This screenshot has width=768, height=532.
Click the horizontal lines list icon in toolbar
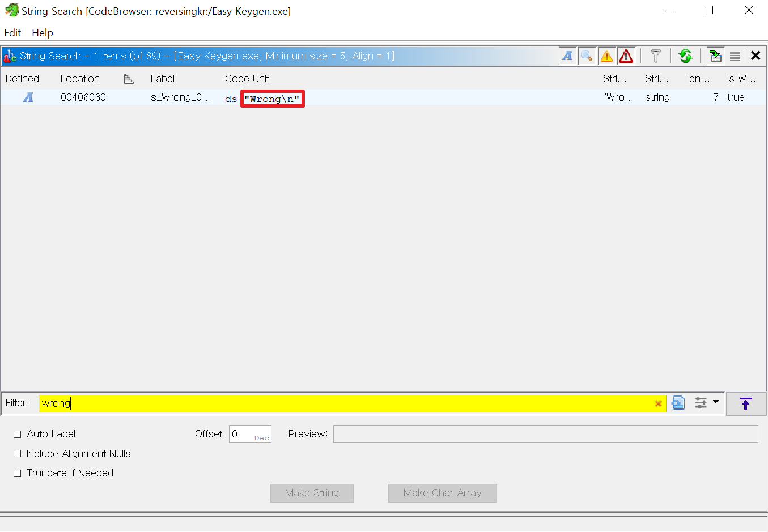click(735, 56)
